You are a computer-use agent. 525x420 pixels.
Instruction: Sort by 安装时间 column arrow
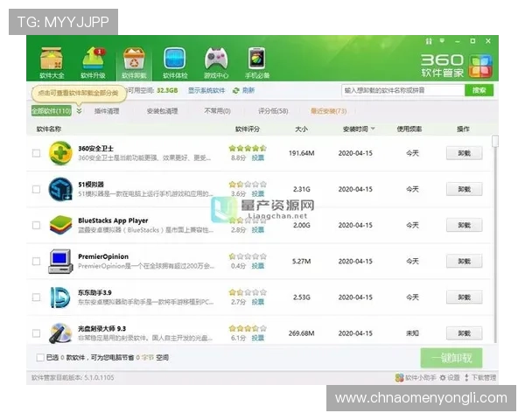click(373, 129)
